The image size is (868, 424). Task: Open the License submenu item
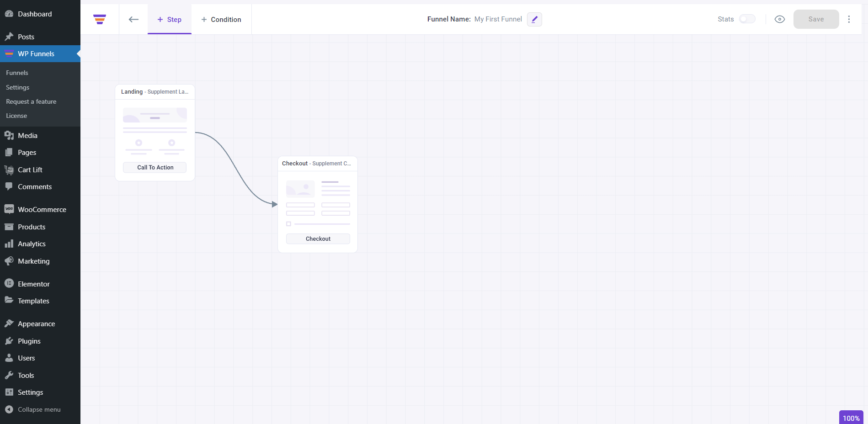(x=16, y=116)
